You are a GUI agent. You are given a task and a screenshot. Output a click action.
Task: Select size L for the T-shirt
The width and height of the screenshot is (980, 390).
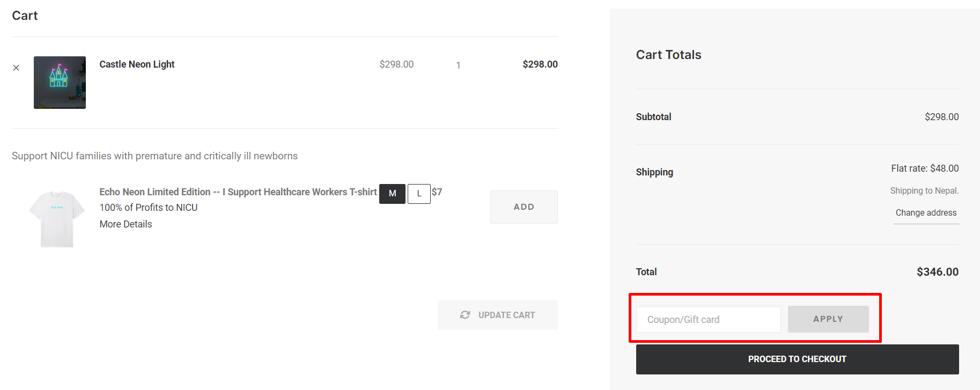coord(419,194)
